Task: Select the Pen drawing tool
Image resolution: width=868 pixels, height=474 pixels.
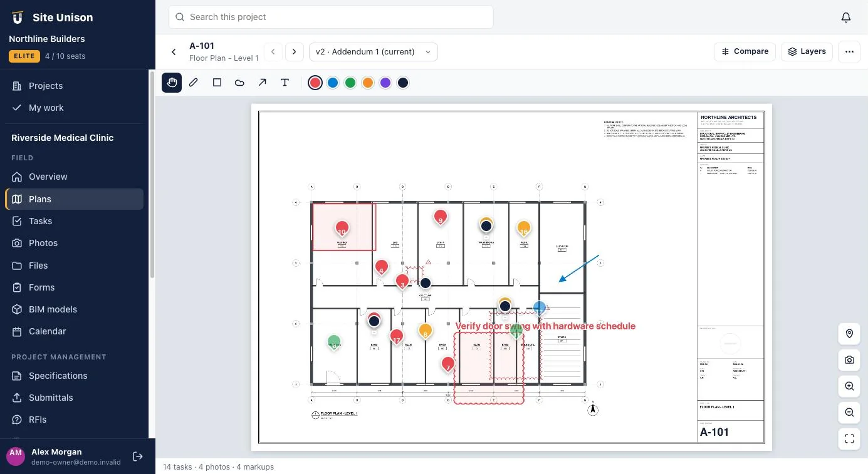Action: click(x=194, y=83)
